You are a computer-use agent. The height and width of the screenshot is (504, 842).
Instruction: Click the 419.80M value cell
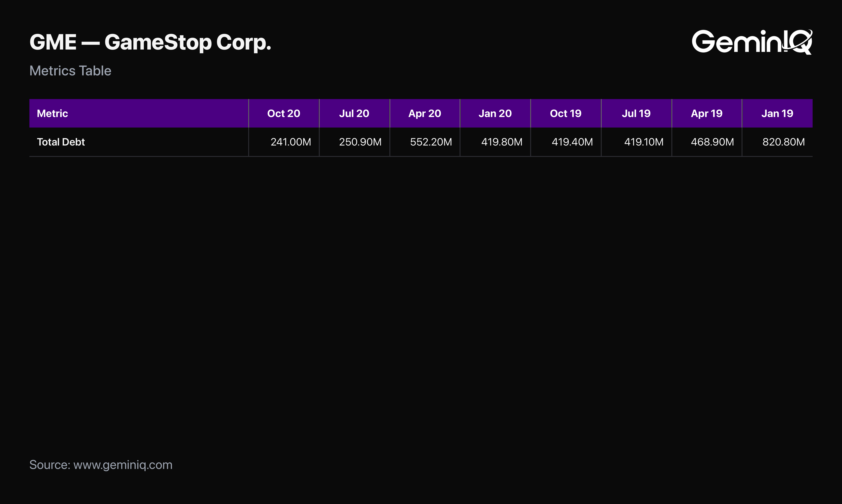click(495, 142)
